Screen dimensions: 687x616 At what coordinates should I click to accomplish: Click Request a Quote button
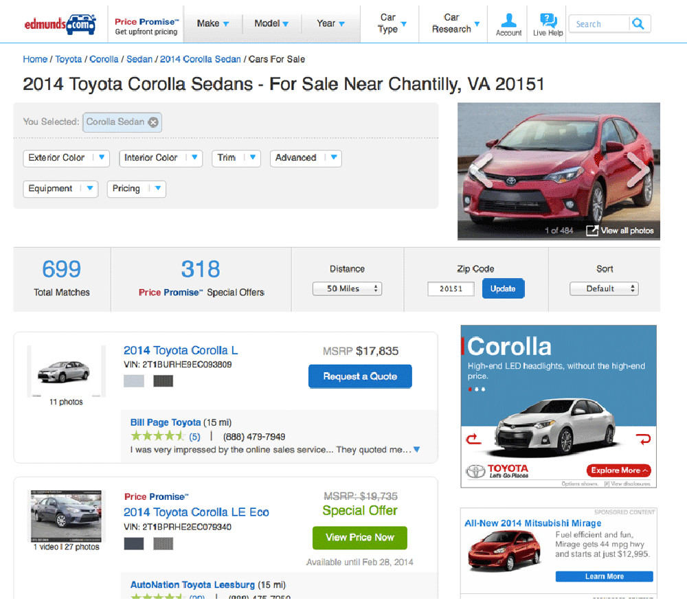[360, 376]
